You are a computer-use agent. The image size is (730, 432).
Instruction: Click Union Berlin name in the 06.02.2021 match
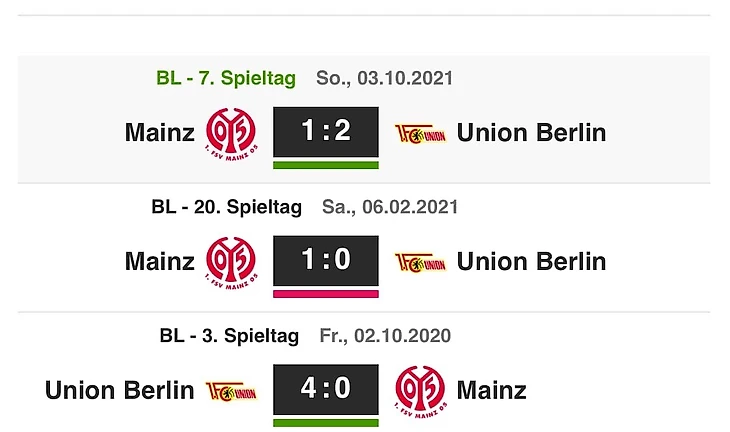(531, 261)
